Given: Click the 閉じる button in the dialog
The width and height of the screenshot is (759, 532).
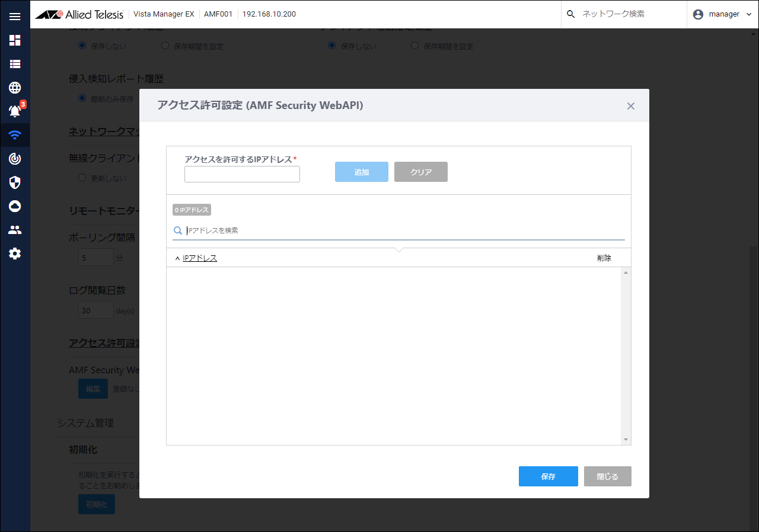Looking at the screenshot, I should point(607,476).
